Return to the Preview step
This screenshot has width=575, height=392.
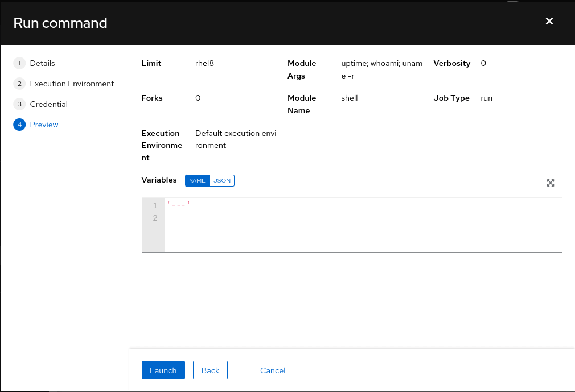point(44,125)
